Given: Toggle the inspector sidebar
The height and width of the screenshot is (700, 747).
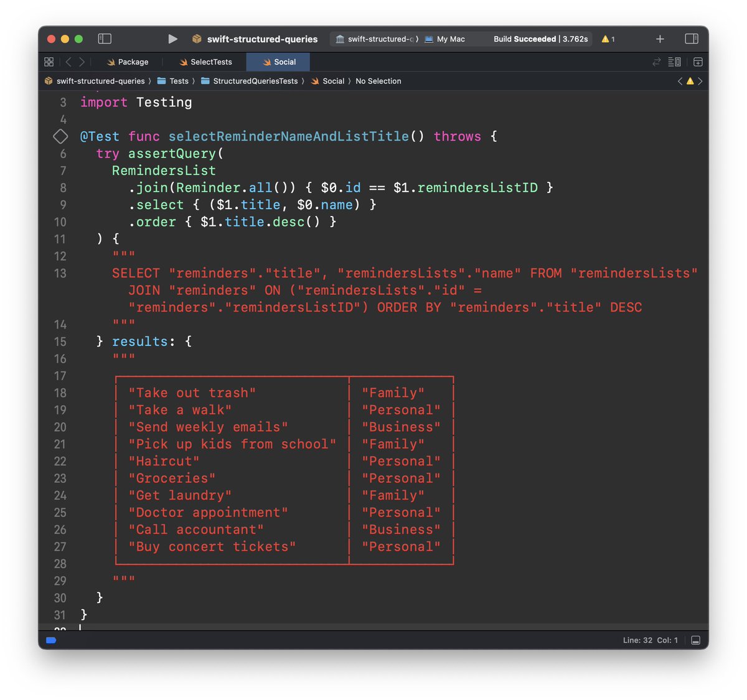Looking at the screenshot, I should 692,39.
